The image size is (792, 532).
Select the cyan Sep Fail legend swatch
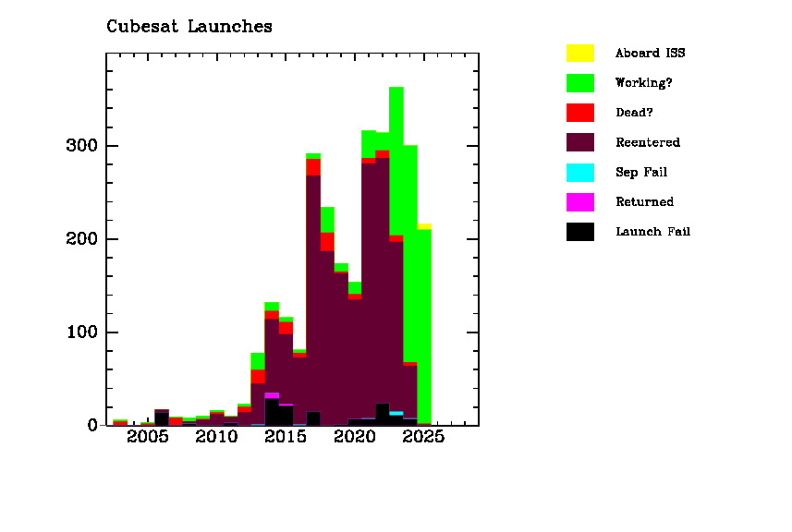[579, 172]
